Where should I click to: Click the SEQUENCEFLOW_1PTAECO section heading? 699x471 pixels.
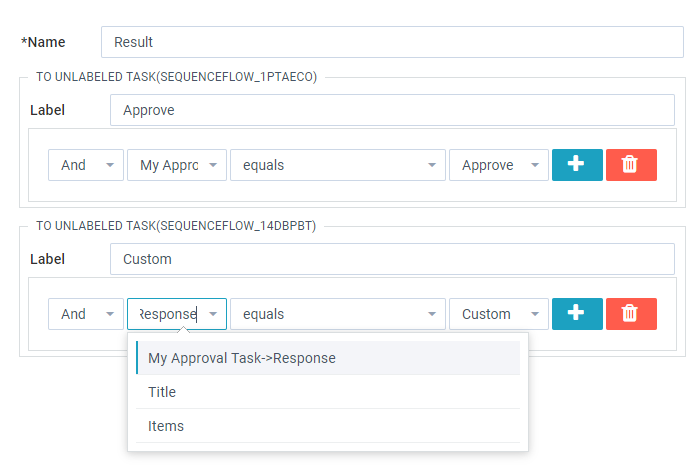[x=176, y=76]
